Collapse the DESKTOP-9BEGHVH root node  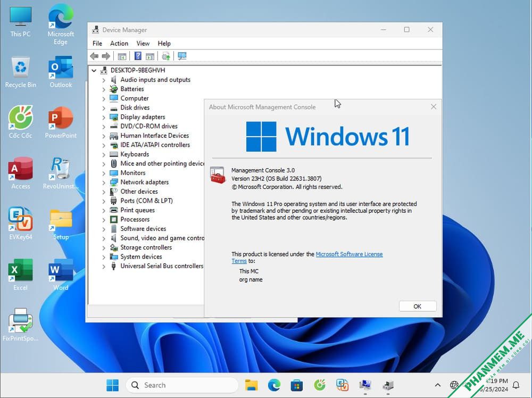(94, 71)
